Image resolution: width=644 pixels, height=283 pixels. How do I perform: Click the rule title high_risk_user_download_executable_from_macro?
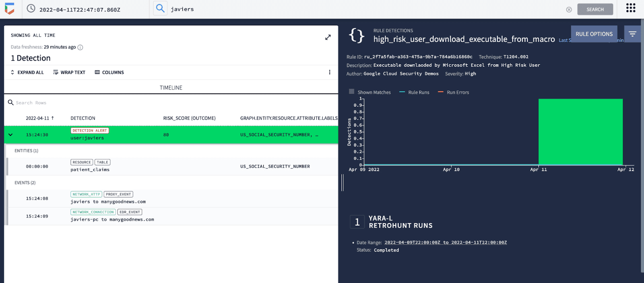464,39
